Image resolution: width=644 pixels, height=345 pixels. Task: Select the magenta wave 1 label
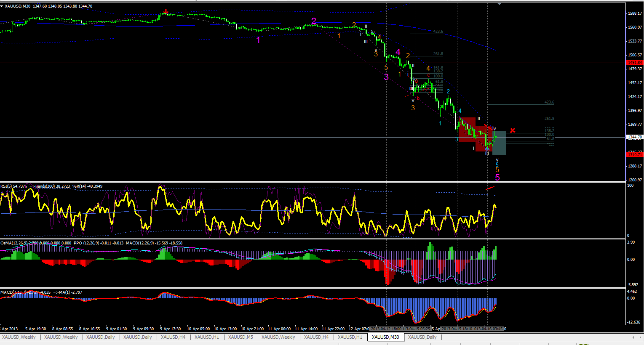click(259, 40)
